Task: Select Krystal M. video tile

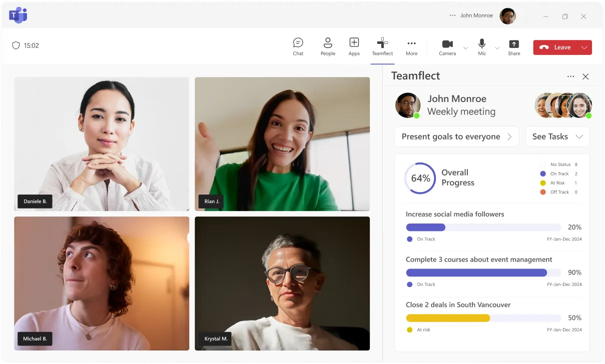Action: pyautogui.click(x=282, y=283)
